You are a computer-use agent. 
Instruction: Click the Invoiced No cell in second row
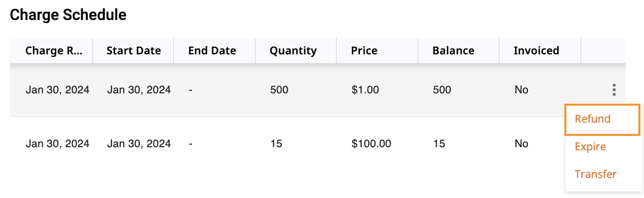[521, 144]
